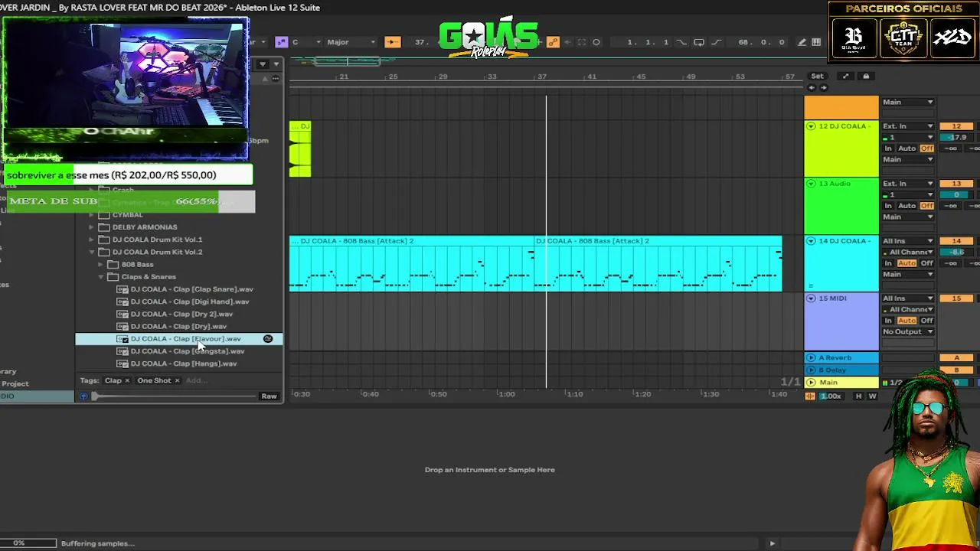The image size is (980, 551).
Task: Remove the One Shot tag
Action: [177, 380]
